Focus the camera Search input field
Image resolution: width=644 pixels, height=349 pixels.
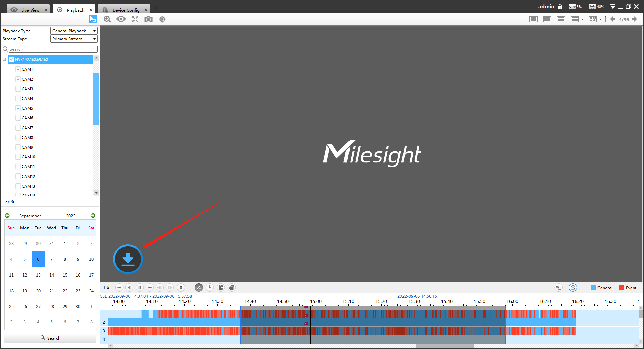(53, 49)
